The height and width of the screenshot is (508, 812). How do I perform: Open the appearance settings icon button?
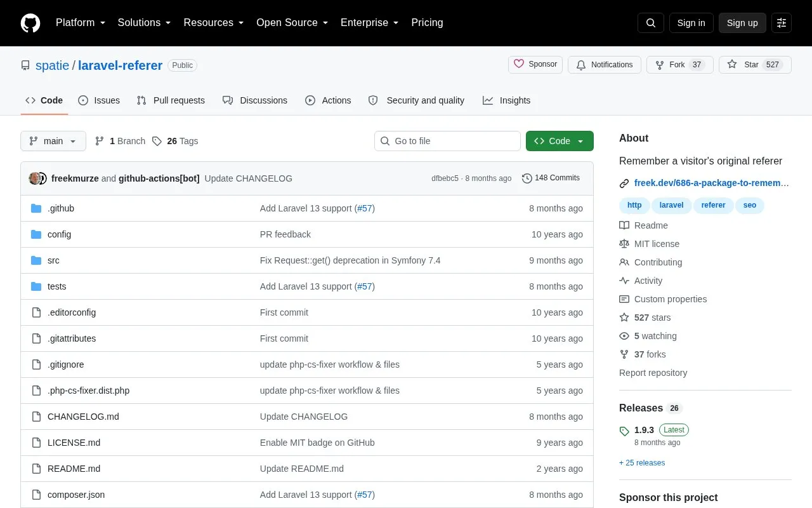click(782, 23)
